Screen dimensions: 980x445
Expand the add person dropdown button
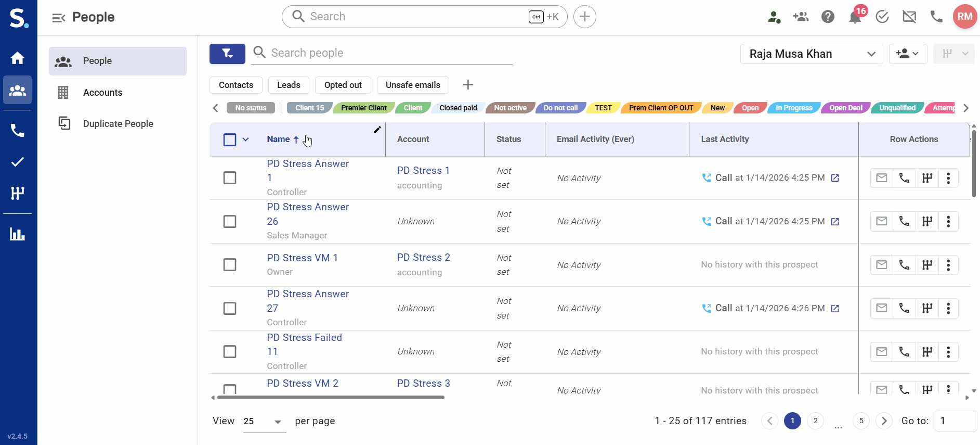908,54
